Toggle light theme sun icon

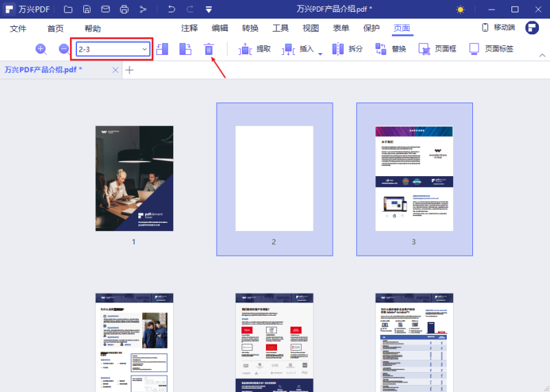click(460, 10)
